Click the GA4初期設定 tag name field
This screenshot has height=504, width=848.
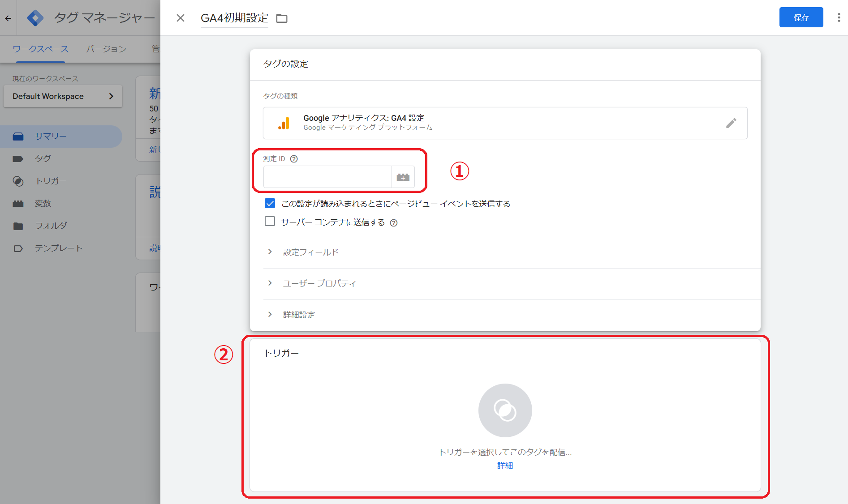click(x=234, y=18)
